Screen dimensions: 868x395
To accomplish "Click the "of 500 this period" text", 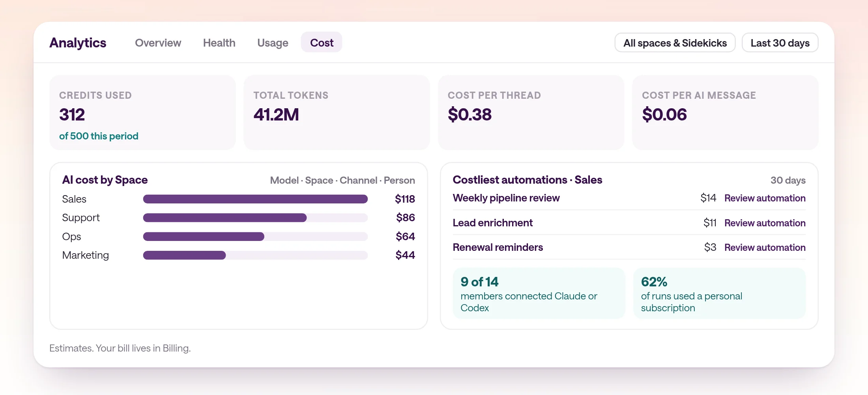I will point(99,136).
